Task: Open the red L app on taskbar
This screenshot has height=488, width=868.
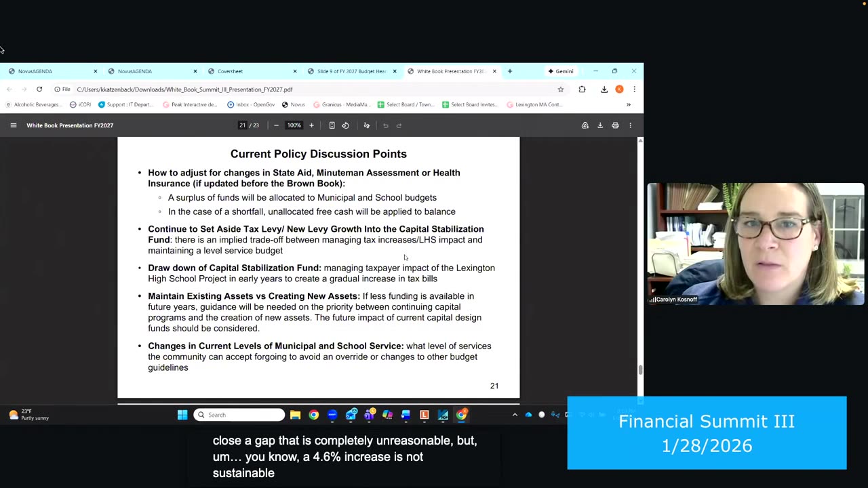Action: click(425, 415)
